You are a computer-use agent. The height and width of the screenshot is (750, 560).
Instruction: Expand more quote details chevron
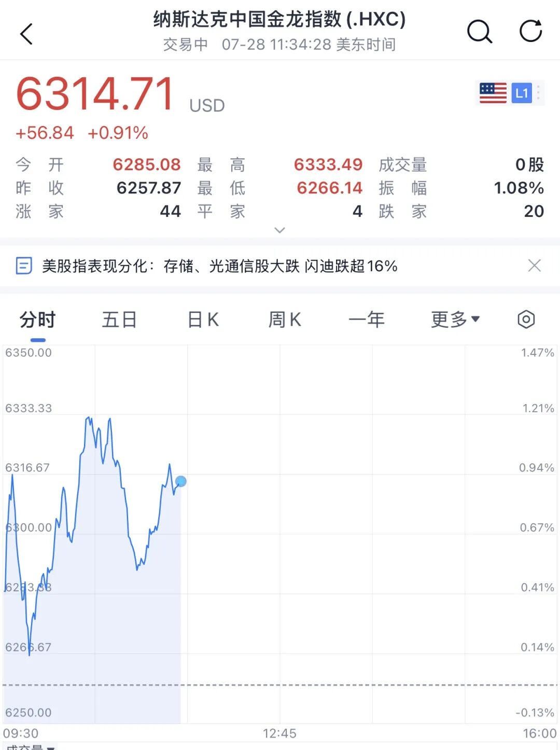[279, 230]
